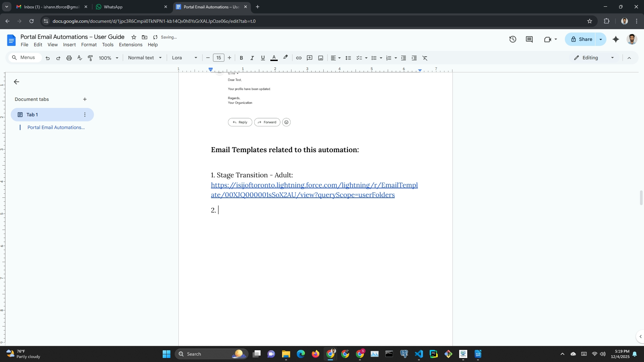Screen dimensions: 644x362
Task: Click the font size input field
Action: pos(219,58)
